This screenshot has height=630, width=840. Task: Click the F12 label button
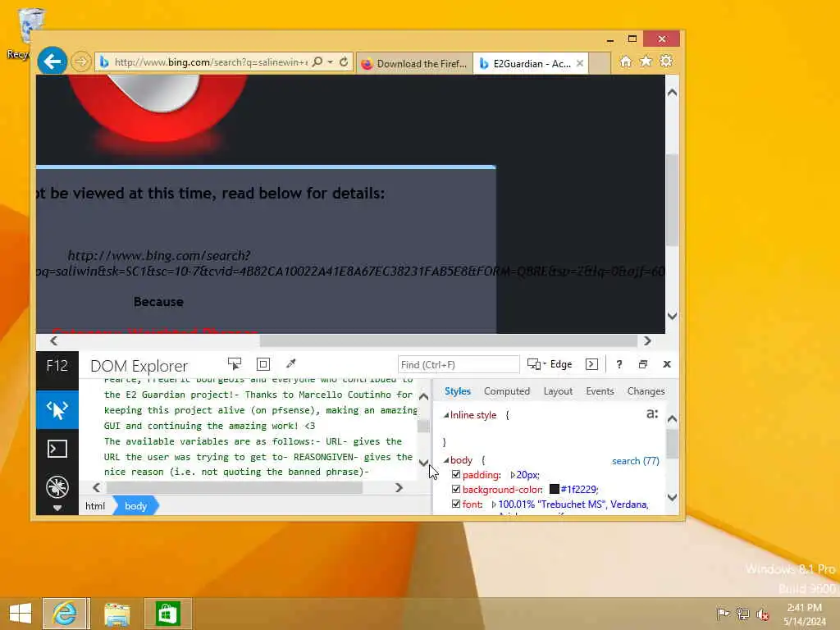[57, 366]
